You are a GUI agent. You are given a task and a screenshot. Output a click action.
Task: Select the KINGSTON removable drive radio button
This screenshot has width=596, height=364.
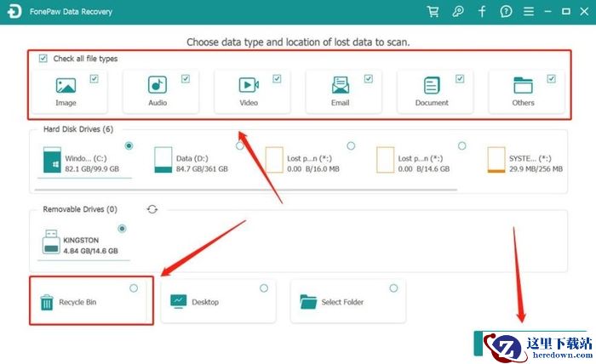[x=122, y=229]
